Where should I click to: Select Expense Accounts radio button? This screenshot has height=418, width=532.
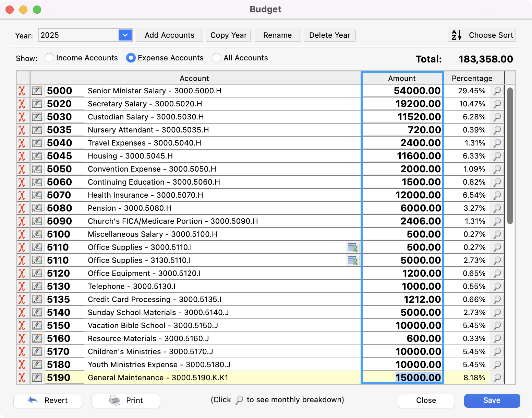click(x=131, y=58)
